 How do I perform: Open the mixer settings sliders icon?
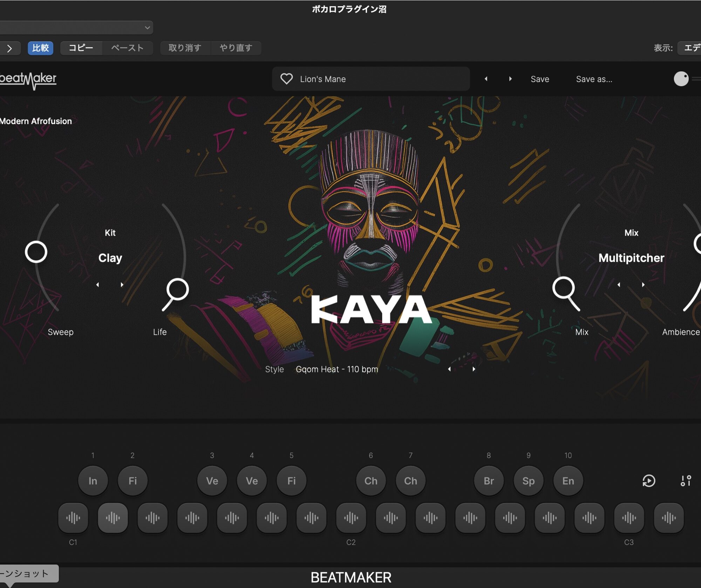pyautogui.click(x=686, y=481)
